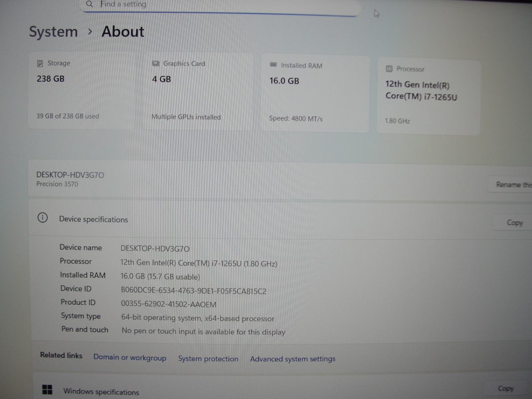
Task: Select the Speed: 4800 MT/s text
Action: 296,119
